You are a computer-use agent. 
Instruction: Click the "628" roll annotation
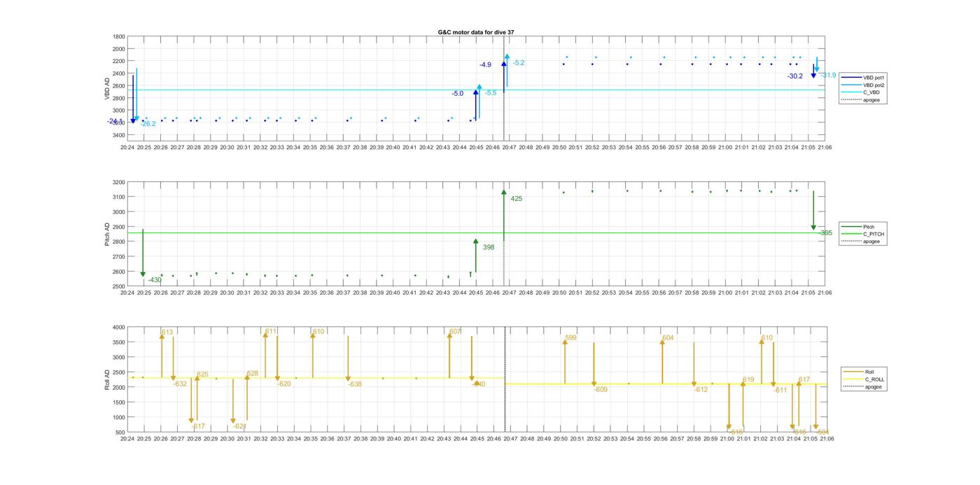[x=253, y=373]
